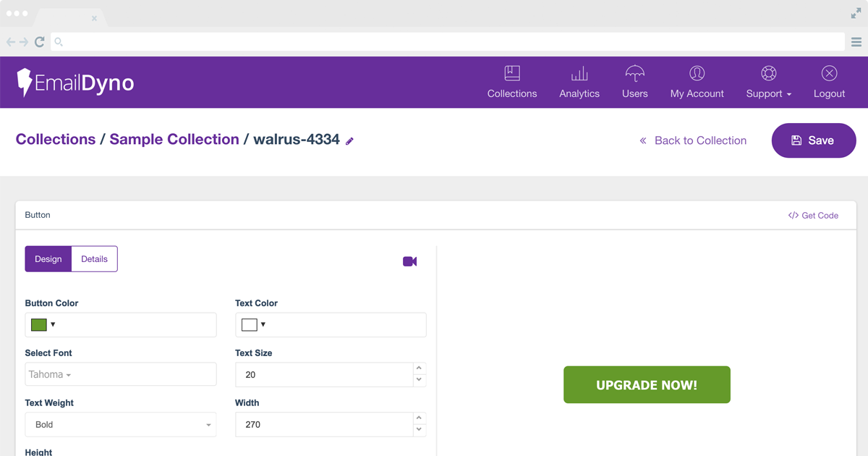Click the Save button
Image resolution: width=868 pixels, height=456 pixels.
point(813,140)
